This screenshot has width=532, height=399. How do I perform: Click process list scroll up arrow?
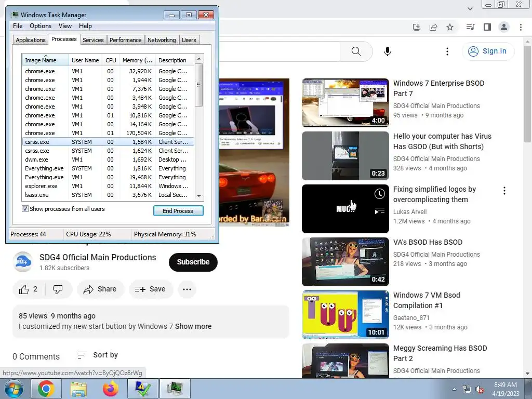(199, 59)
